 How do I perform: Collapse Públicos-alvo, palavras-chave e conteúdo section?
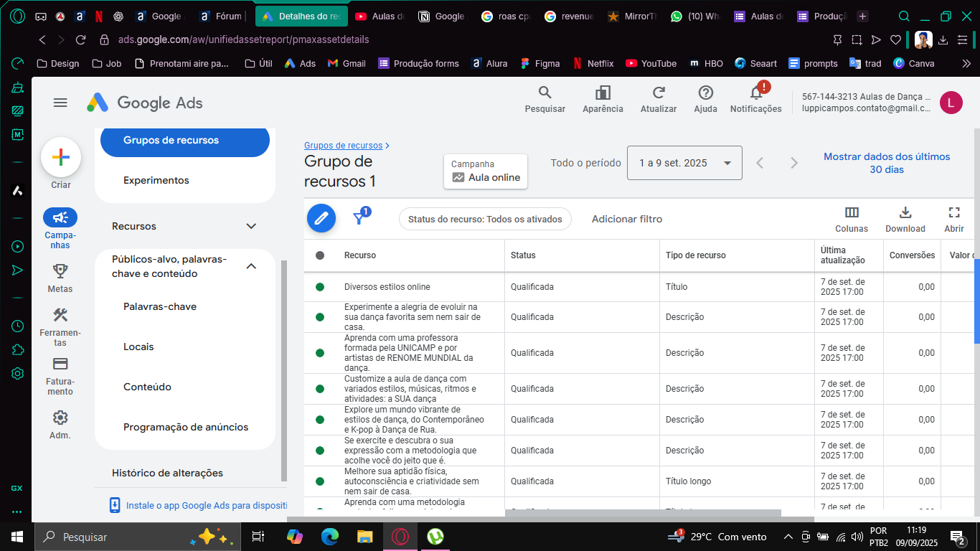click(251, 266)
